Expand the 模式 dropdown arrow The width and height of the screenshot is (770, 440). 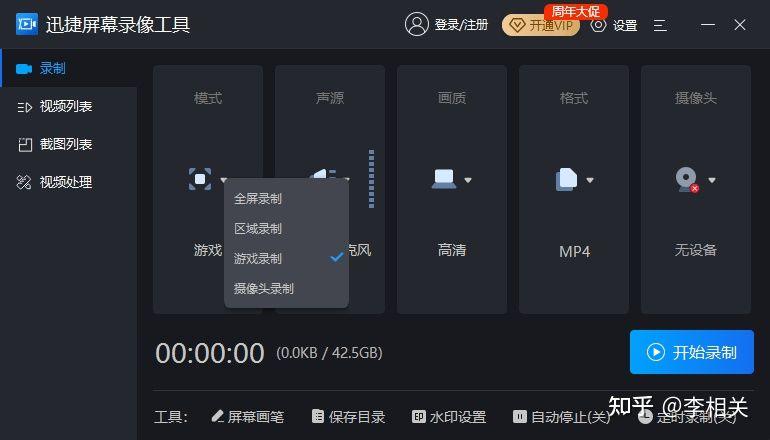tap(223, 180)
